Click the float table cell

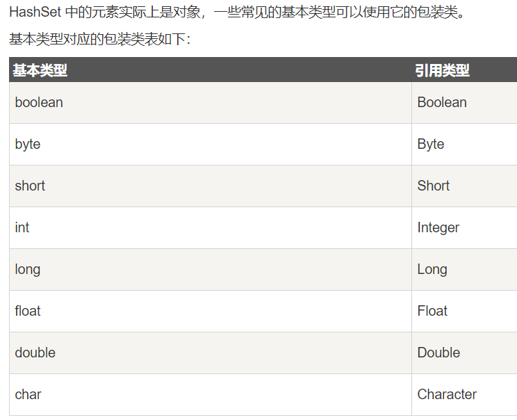[x=211, y=311]
